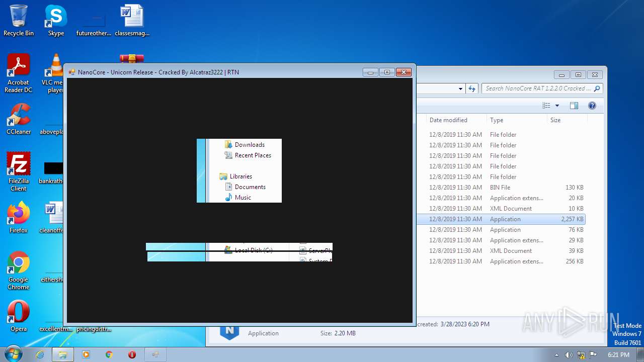The image size is (644, 362).
Task: Switch to File Explorer on the taskbar
Action: pyautogui.click(x=63, y=354)
